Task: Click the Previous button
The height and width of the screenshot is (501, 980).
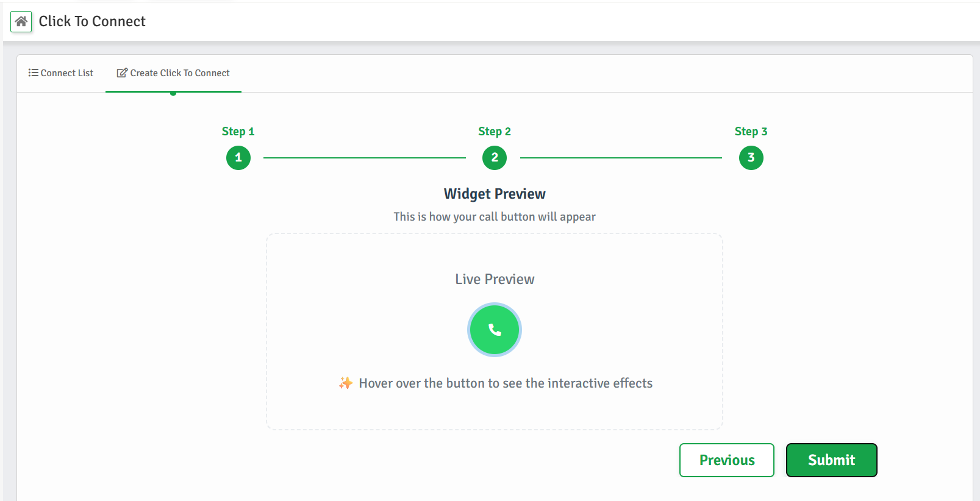Action: point(726,460)
